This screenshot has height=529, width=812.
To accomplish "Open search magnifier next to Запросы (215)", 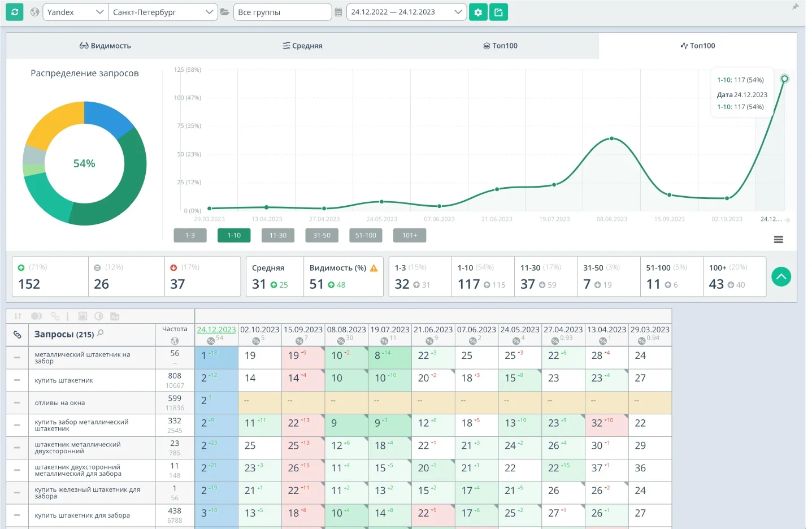I will 101,333.
